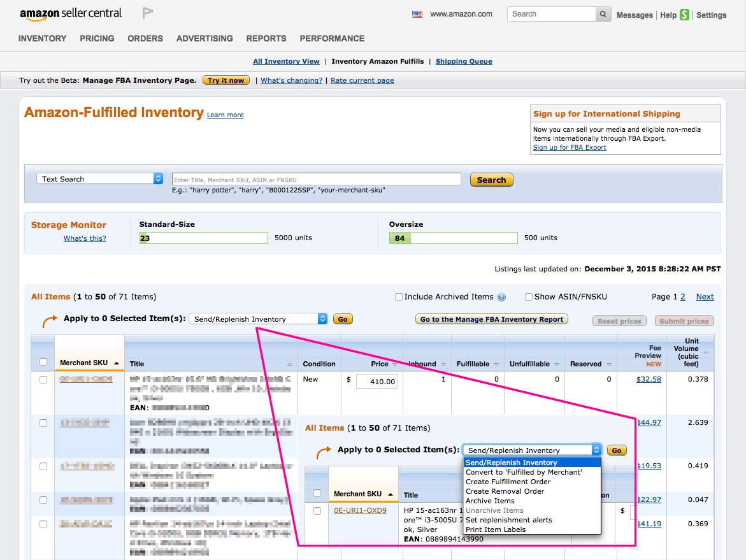Image resolution: width=746 pixels, height=560 pixels.
Task: Click Go button next to Apply dropdown
Action: (x=343, y=319)
